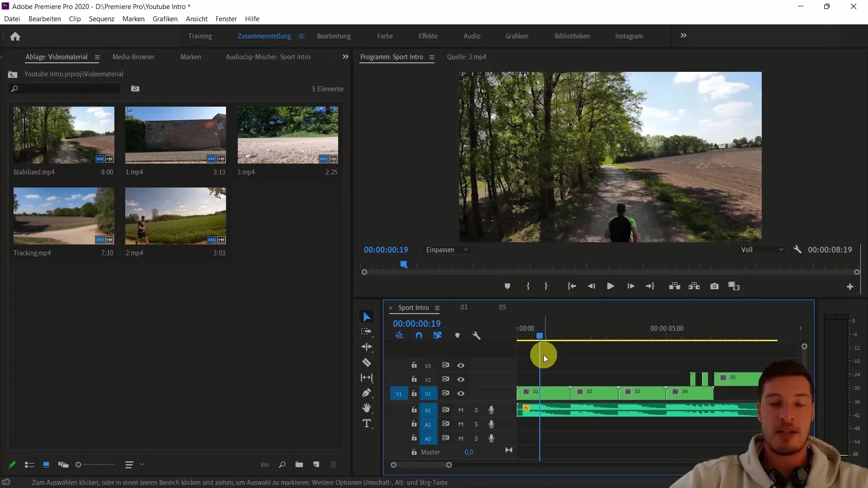Screen dimensions: 868x488
Task: Open the Fenster menu
Action: 226,19
